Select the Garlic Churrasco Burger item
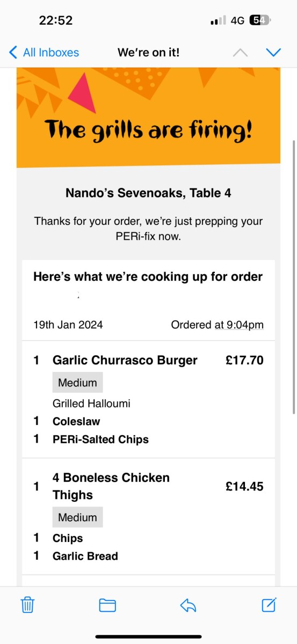Viewport: 297px width, 644px height. pos(125,360)
